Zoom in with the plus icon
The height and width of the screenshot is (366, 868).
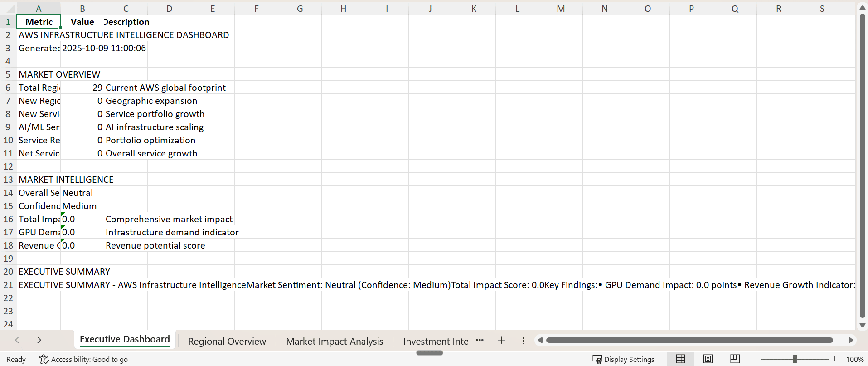tap(835, 359)
